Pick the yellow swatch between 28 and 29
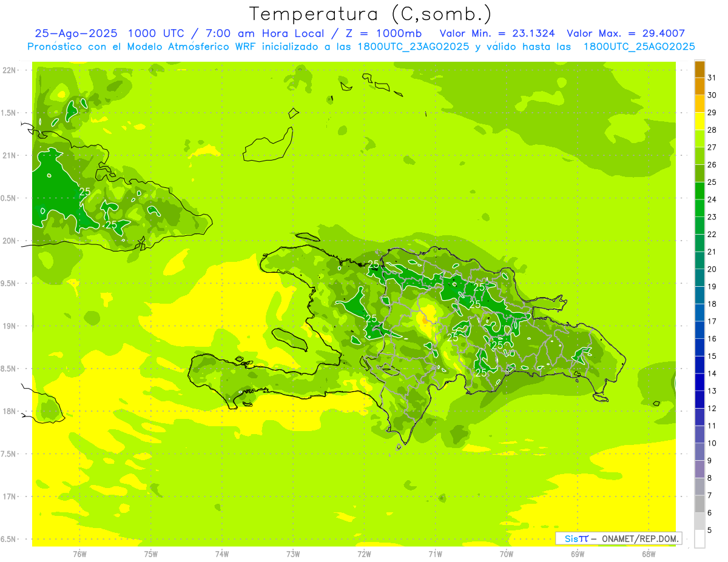728x562 pixels. pyautogui.click(x=699, y=121)
